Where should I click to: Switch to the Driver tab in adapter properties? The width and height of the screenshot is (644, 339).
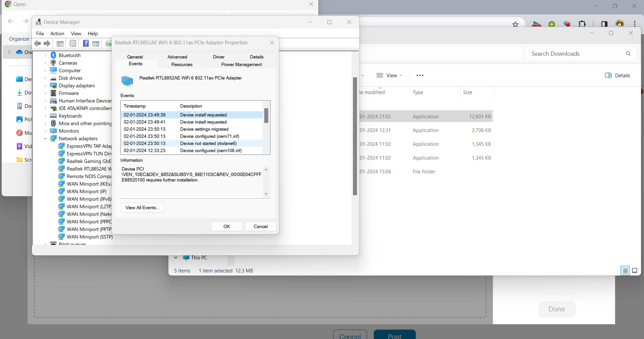pos(218,56)
